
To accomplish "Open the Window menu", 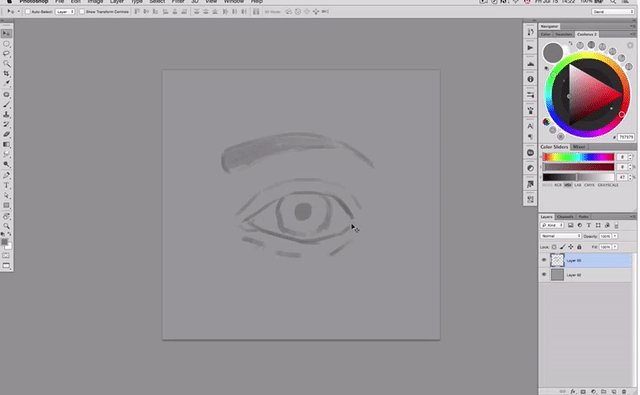I will (x=234, y=2).
